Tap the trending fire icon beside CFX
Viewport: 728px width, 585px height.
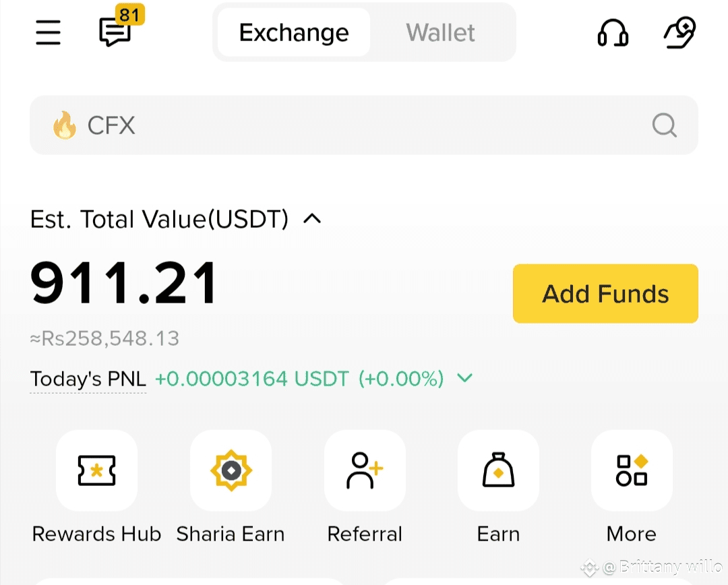tap(65, 125)
